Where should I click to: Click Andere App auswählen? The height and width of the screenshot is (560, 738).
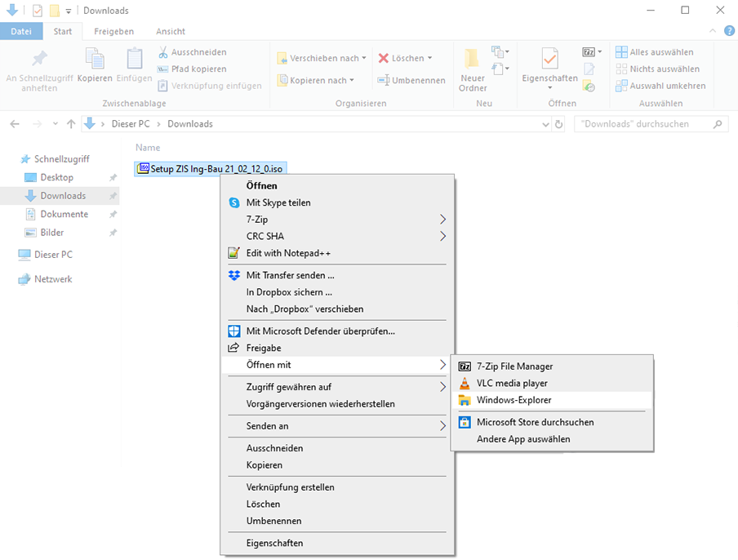523,439
